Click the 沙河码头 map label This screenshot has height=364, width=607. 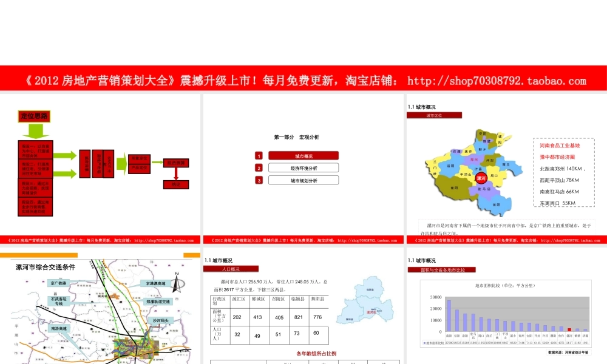click(161, 321)
